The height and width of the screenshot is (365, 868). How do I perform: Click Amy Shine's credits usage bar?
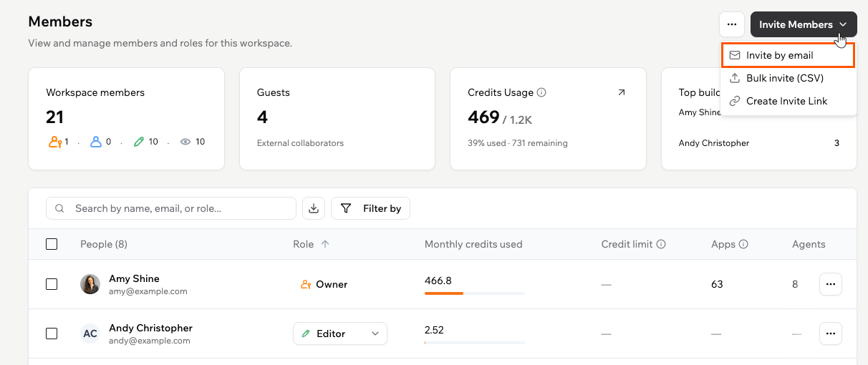tap(475, 293)
